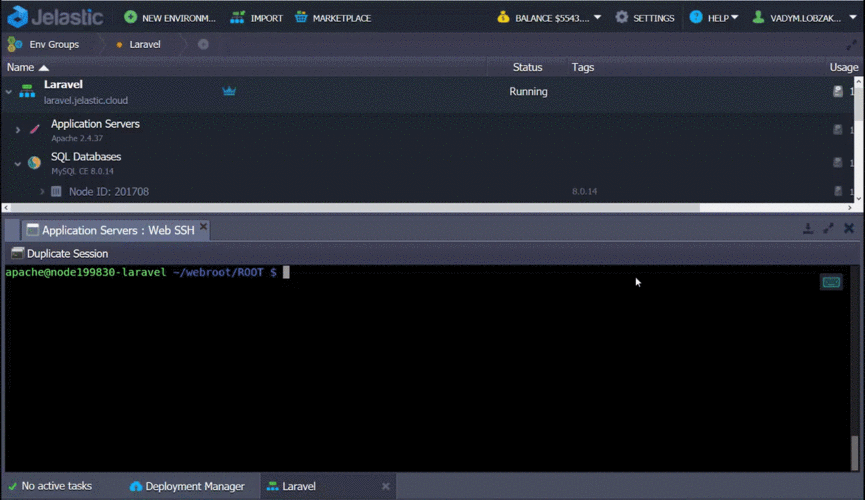Select the Application Servers row text

click(x=95, y=124)
